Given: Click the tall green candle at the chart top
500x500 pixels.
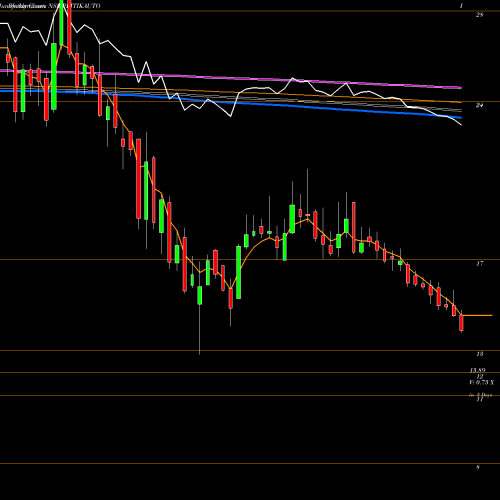Looking at the screenshot, I should [x=61, y=22].
